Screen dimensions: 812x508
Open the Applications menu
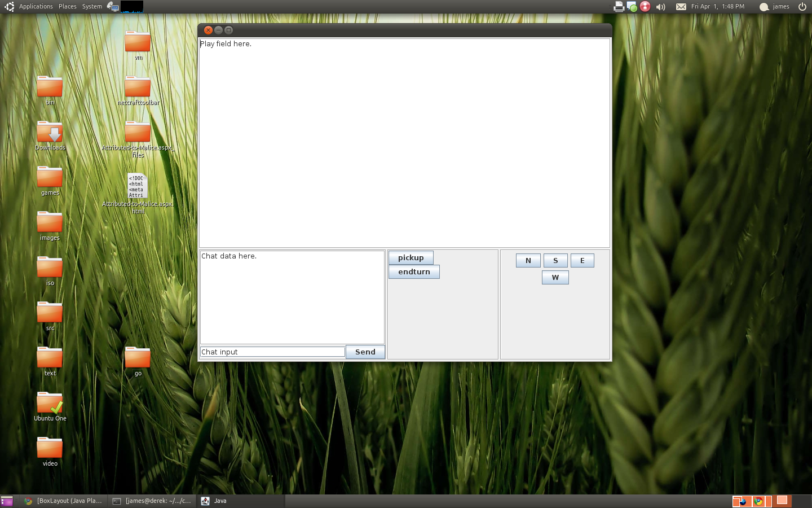pos(36,6)
